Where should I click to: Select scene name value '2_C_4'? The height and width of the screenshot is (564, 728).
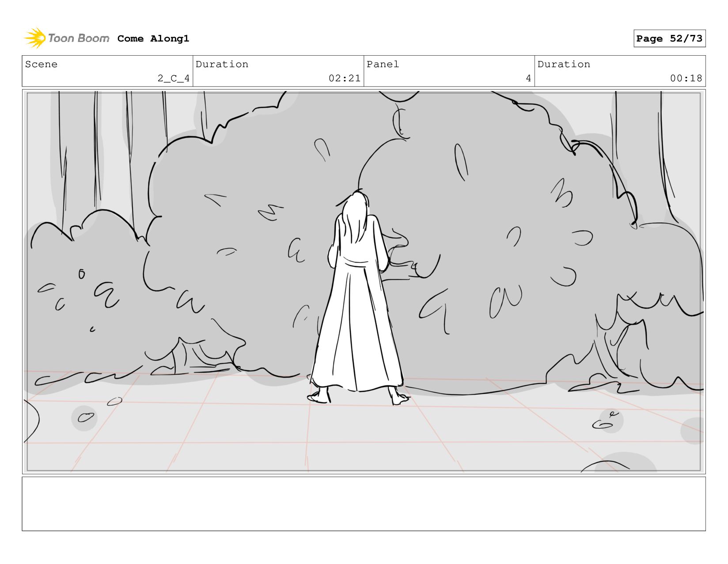tap(174, 78)
